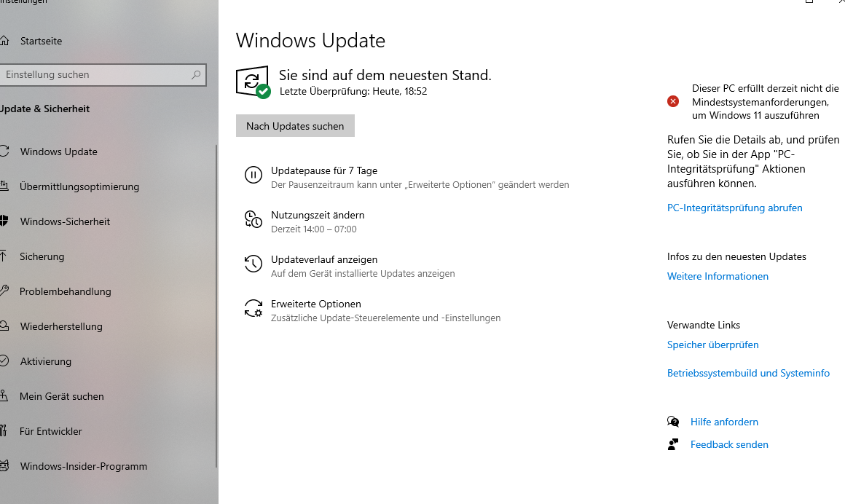845x504 pixels.
Task: Open the Startseite page
Action: point(41,41)
